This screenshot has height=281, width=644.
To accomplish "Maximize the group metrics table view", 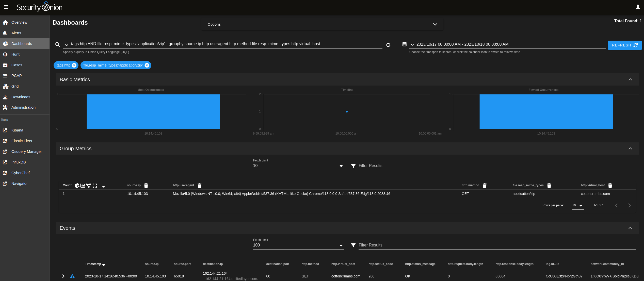I will [95, 186].
